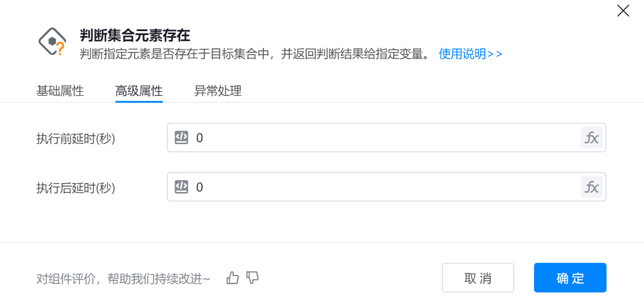Toggle code mode icon in 执行前延时 field
Screen dimensions: 644x308
[x=182, y=138]
